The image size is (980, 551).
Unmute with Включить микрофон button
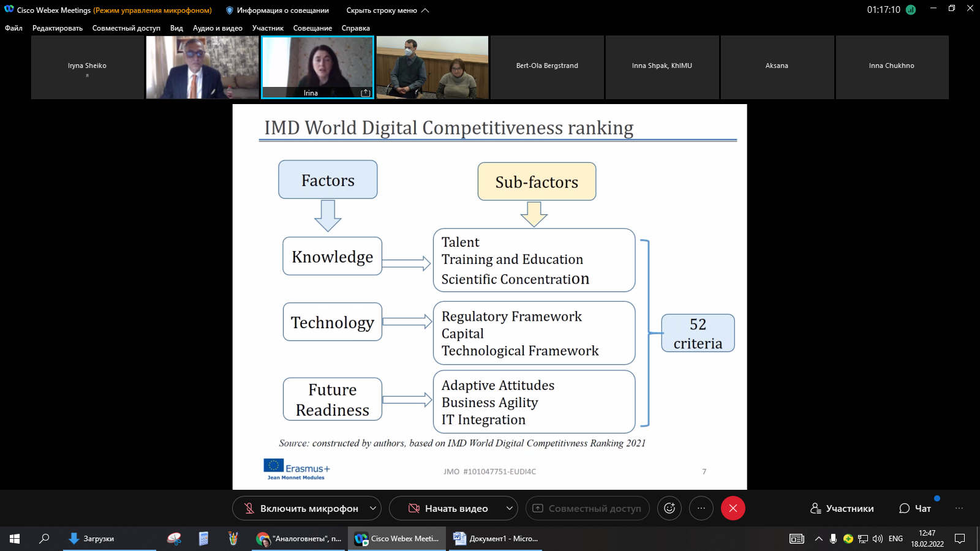300,508
